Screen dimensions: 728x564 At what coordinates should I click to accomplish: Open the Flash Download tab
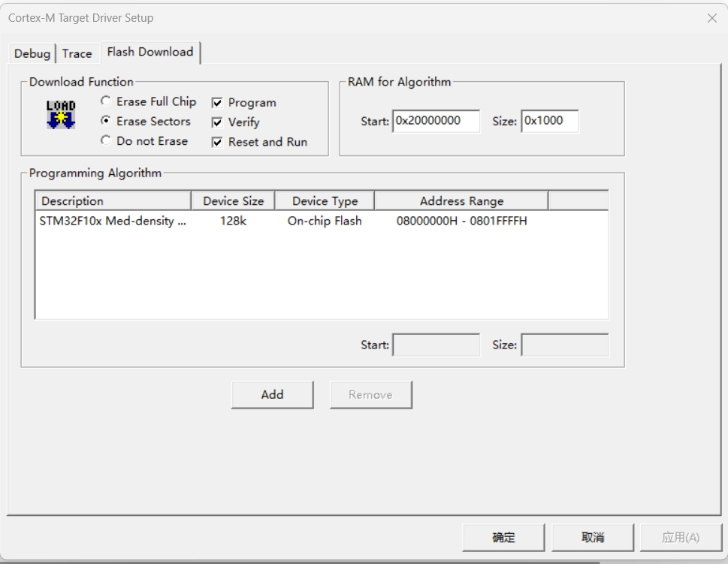tap(150, 52)
